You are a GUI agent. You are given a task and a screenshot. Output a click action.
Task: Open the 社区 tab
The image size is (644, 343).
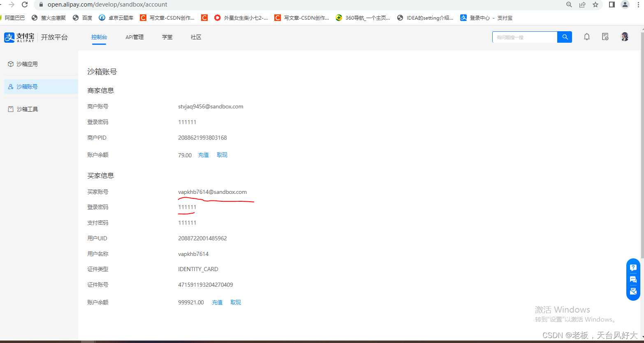click(196, 37)
